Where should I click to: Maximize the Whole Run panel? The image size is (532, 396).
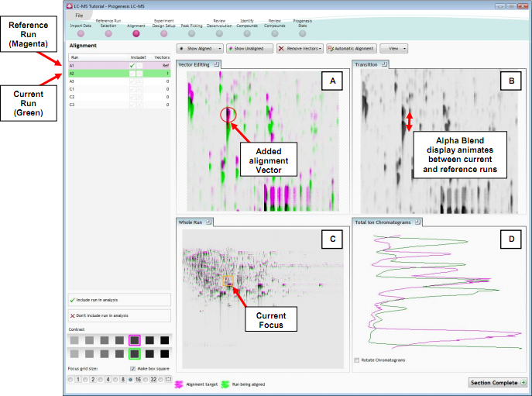click(x=208, y=222)
